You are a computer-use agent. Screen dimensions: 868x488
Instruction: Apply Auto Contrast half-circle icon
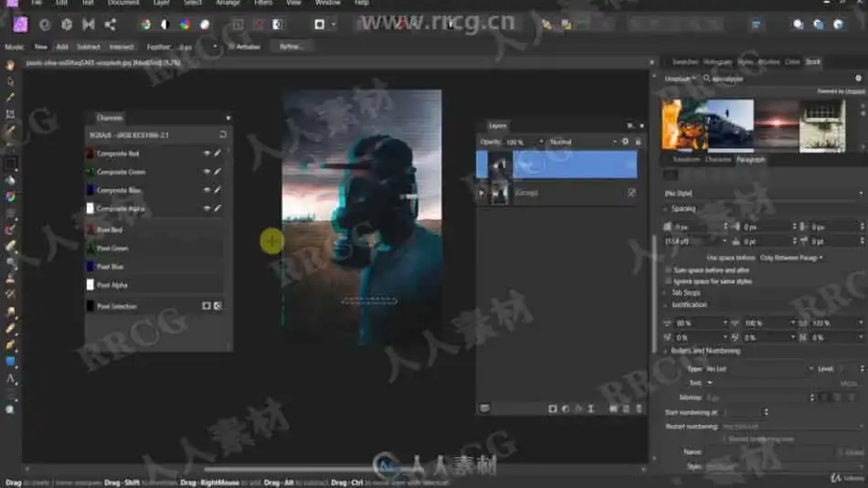click(x=165, y=25)
